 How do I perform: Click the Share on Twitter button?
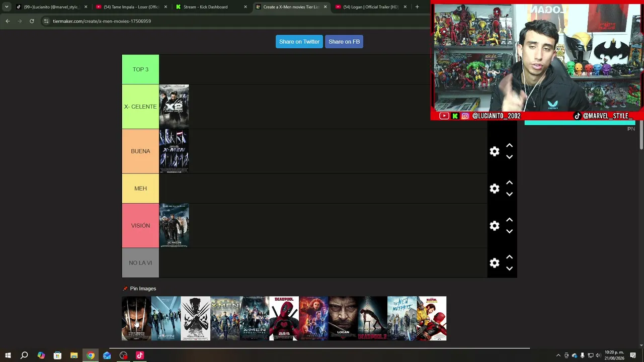tap(299, 42)
